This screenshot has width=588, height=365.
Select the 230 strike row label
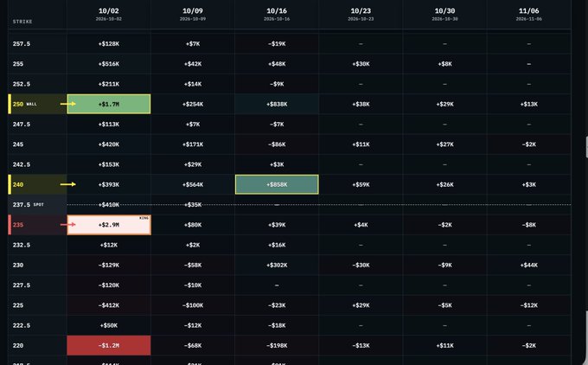[37, 265]
